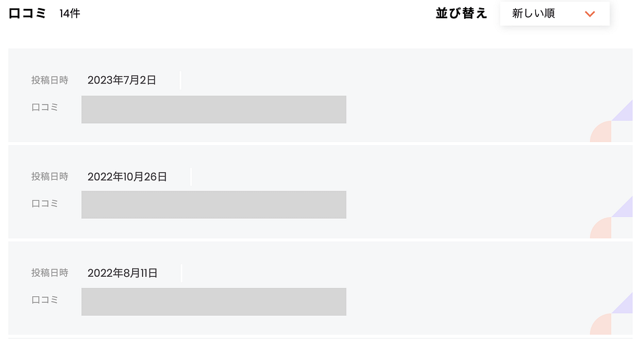Image resolution: width=644 pixels, height=339 pixels.
Task: Click the 口コミ section heading
Action: click(28, 13)
